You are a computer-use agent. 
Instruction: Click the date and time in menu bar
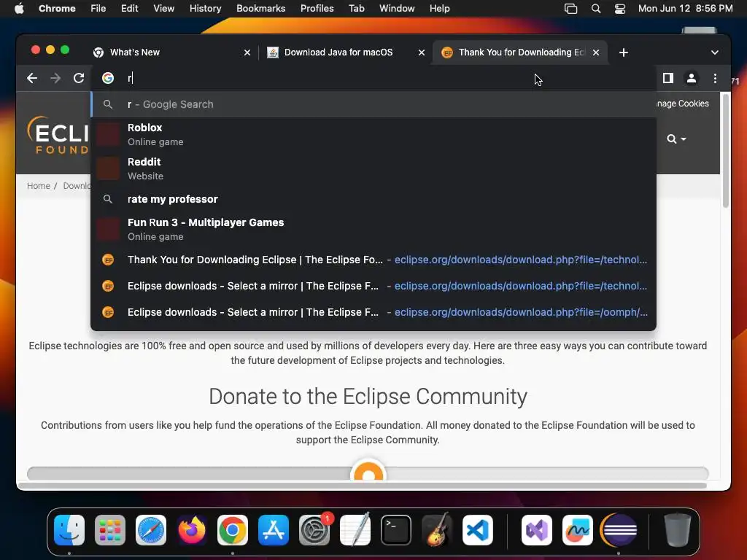685,8
